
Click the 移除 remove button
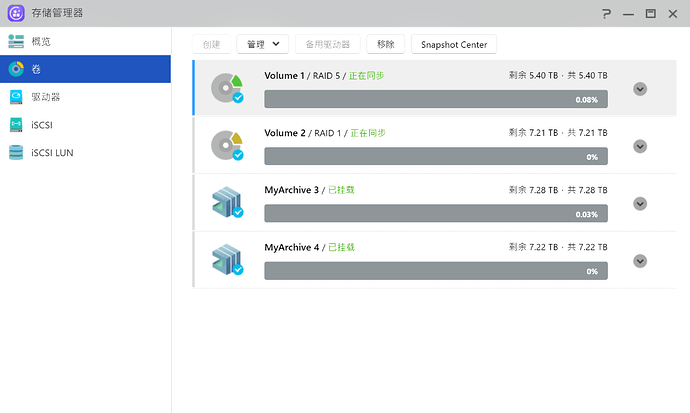click(386, 44)
